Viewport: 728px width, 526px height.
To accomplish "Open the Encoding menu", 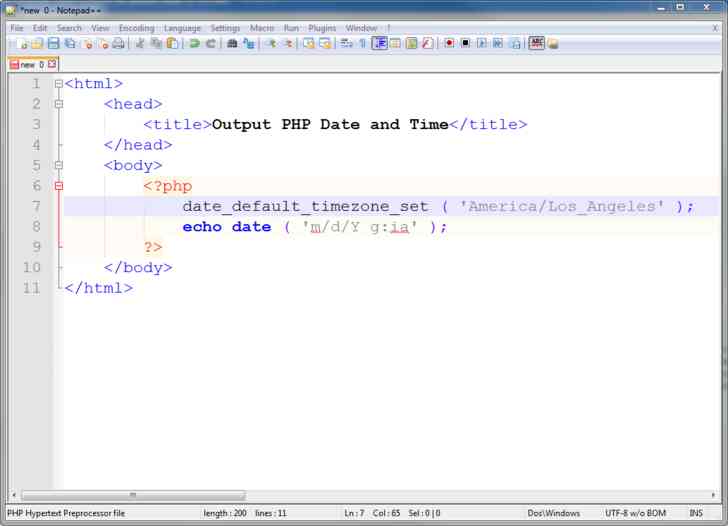I will pyautogui.click(x=136, y=28).
